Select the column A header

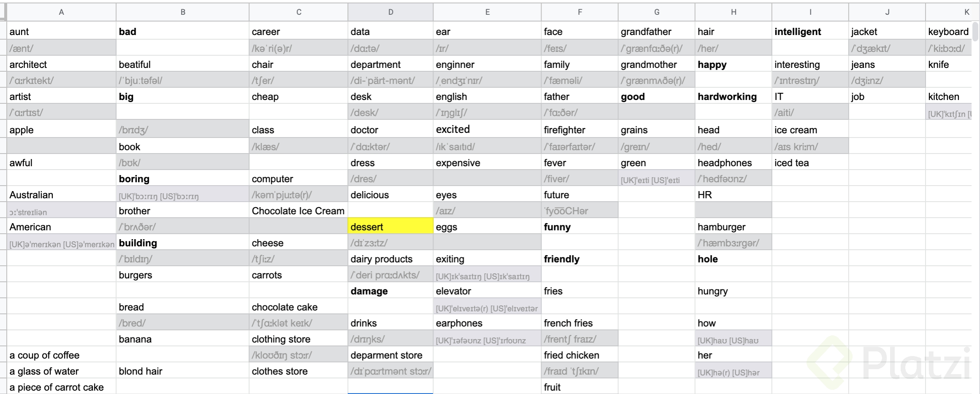click(61, 12)
